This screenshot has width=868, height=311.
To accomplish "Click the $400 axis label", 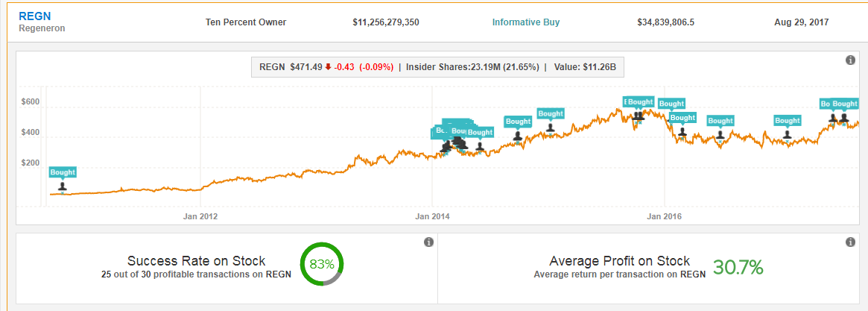I will point(31,133).
